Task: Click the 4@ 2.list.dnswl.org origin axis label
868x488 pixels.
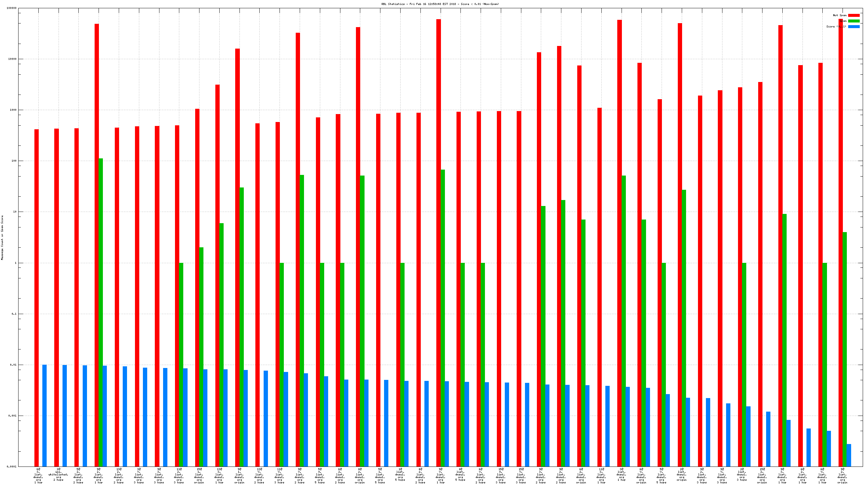Action: (360, 475)
